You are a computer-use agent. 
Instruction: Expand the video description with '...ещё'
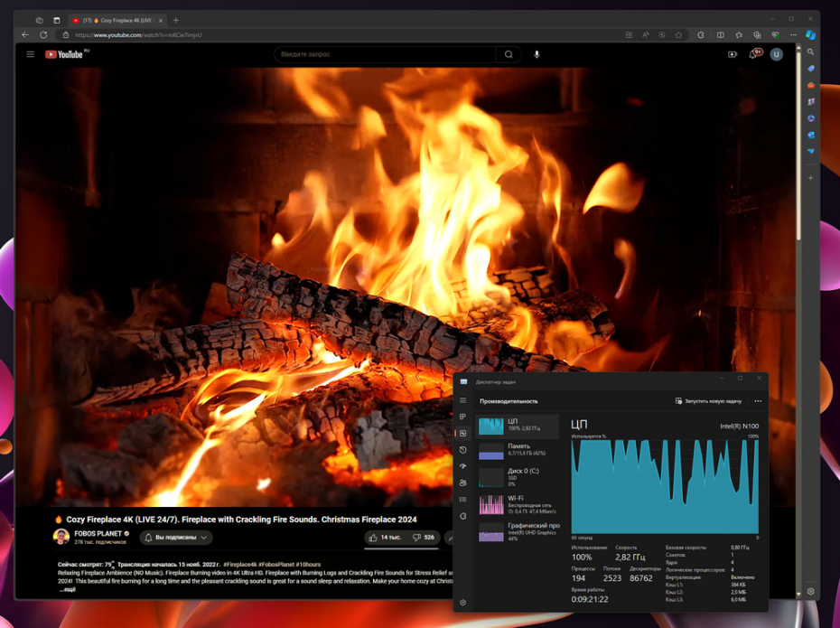[67, 589]
